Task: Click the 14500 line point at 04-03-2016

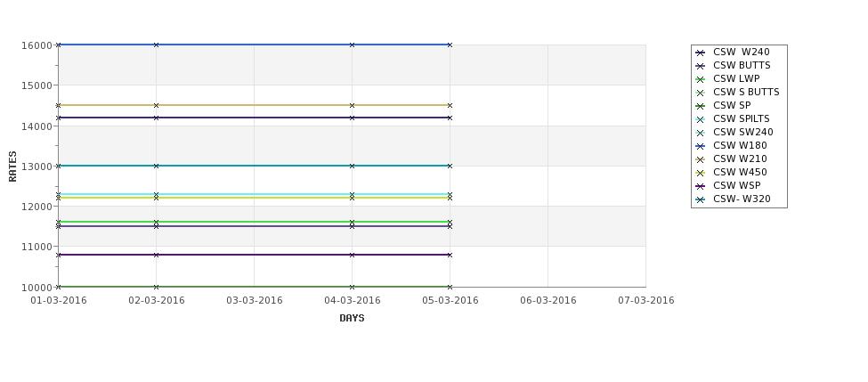Action: click(x=352, y=105)
